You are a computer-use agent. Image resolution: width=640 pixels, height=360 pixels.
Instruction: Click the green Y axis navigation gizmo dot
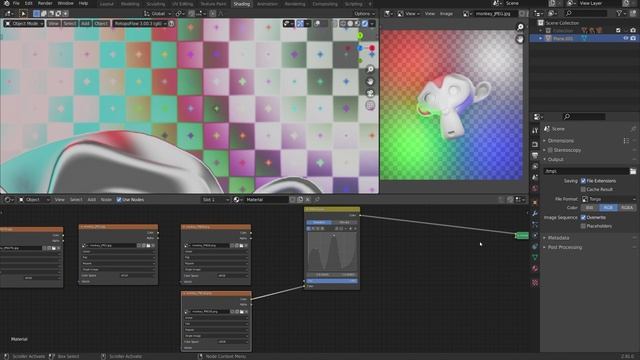pos(360,36)
